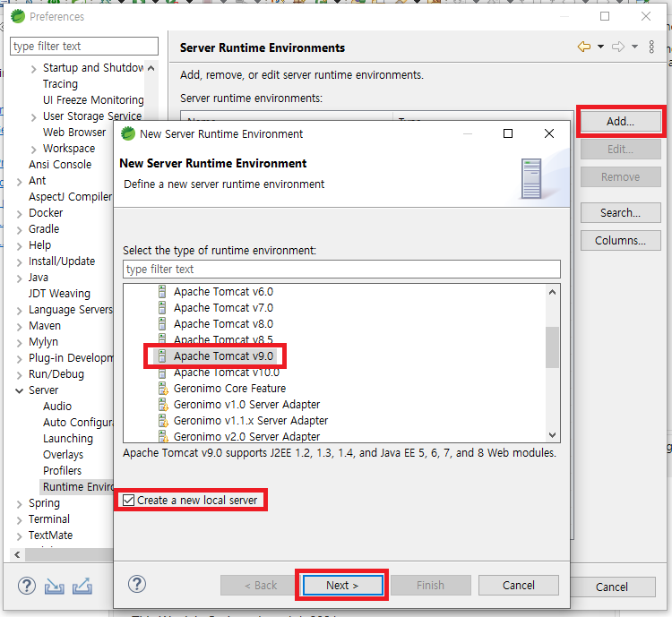Click the preferences tree scroll up arrow
The width and height of the screenshot is (672, 617).
[x=151, y=68]
